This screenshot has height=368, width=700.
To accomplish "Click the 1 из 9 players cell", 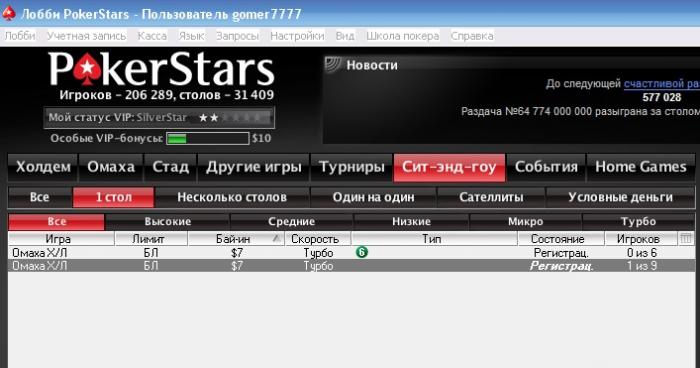I will point(642,266).
